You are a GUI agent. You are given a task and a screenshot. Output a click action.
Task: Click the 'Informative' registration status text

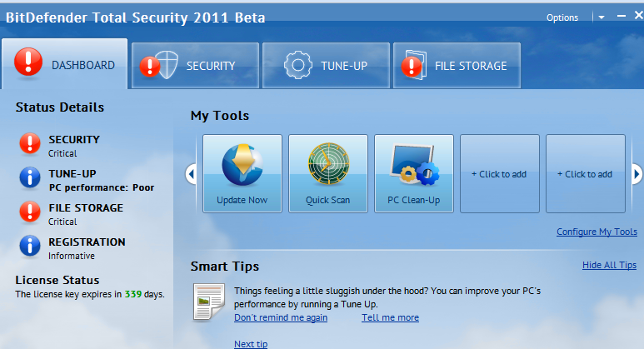pos(72,256)
